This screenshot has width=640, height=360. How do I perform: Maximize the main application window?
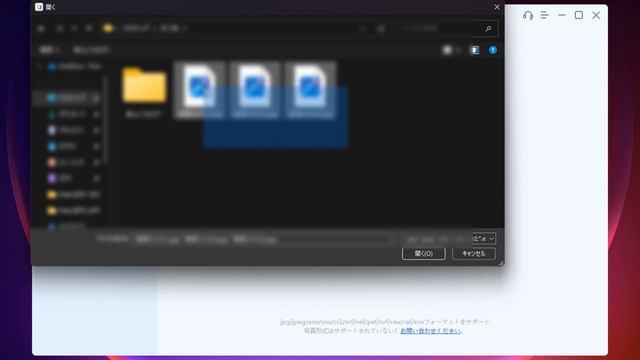[579, 15]
